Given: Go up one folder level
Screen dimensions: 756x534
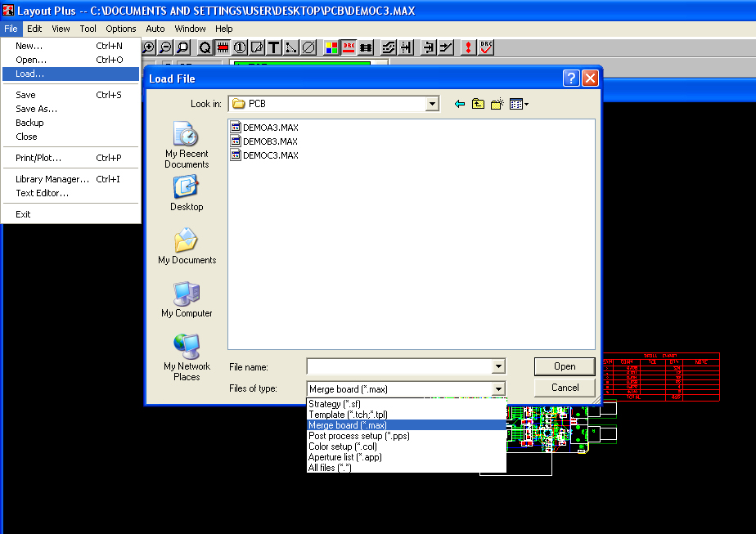Looking at the screenshot, I should coord(478,104).
